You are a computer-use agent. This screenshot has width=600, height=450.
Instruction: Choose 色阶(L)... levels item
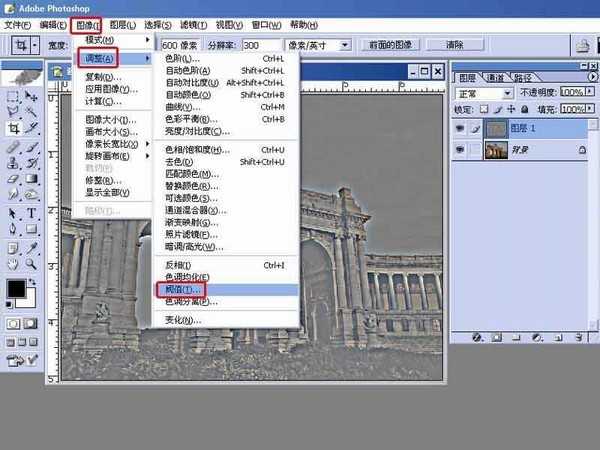[226, 58]
